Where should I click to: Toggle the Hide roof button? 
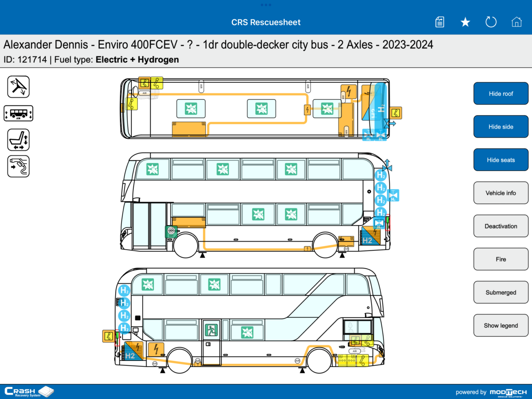click(x=501, y=94)
